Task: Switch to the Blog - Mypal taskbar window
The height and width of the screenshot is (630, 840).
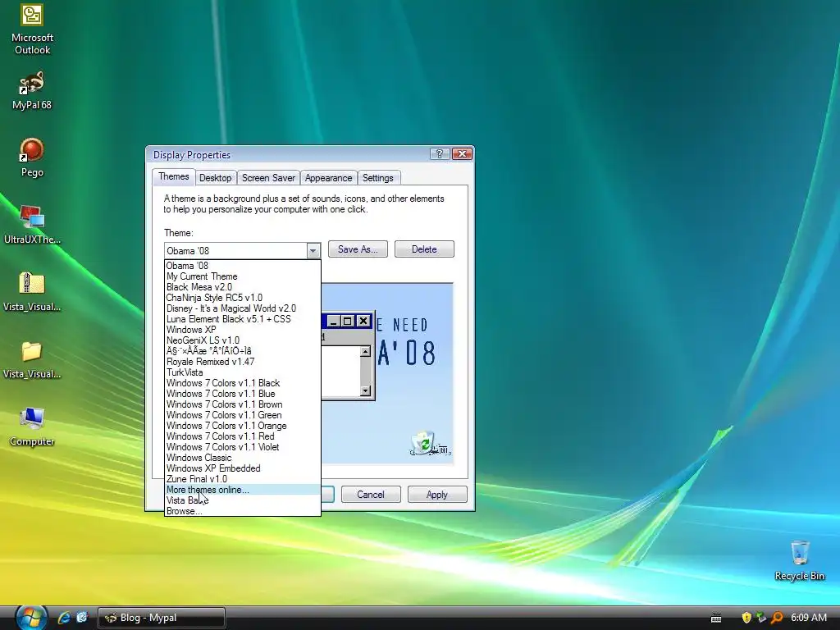Action: (x=162, y=618)
